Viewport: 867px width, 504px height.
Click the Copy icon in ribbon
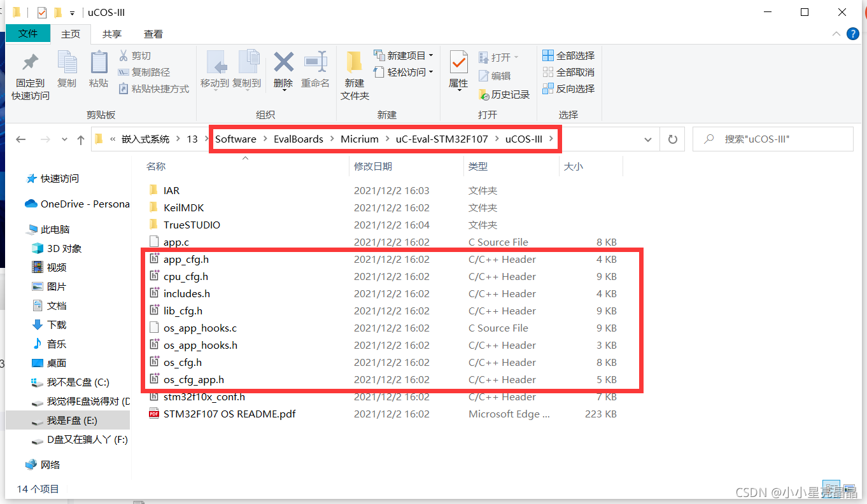(67, 62)
